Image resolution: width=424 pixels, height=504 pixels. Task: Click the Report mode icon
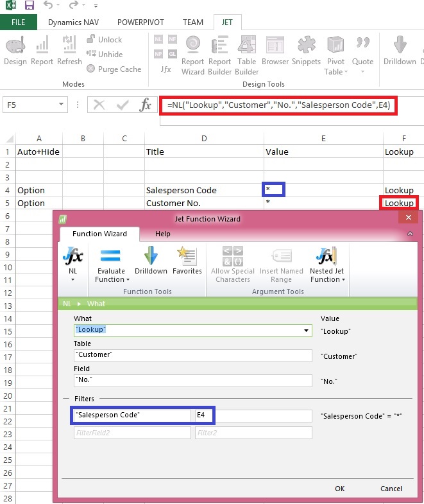click(42, 50)
